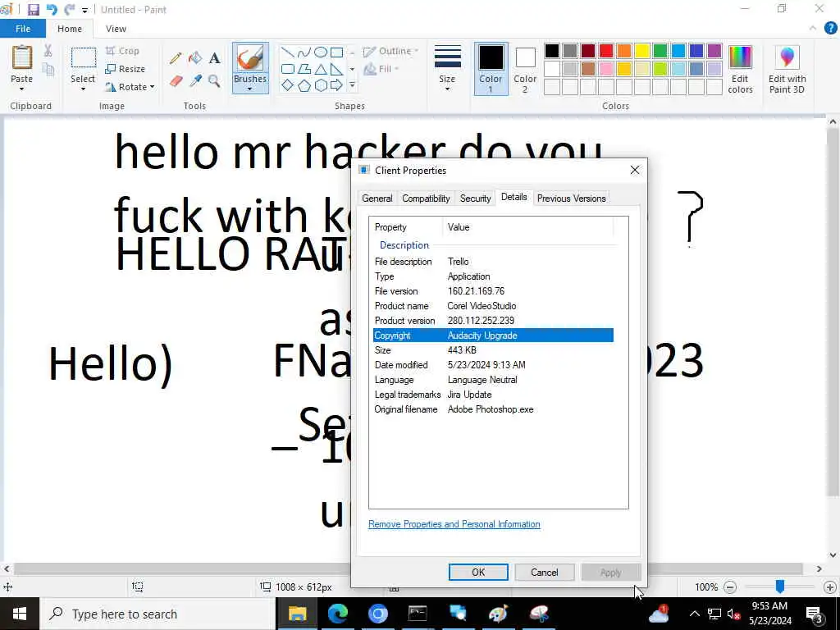Click Remove Properties and Personal Information link
The height and width of the screenshot is (630, 840).
click(454, 524)
